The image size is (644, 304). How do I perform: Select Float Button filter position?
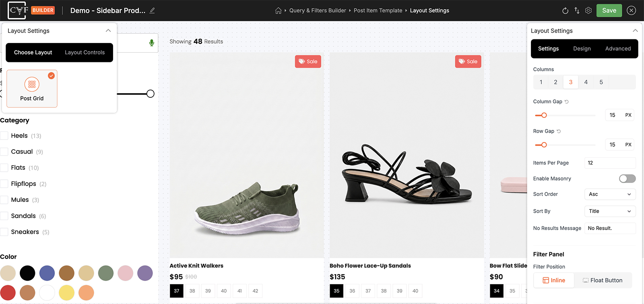[x=603, y=280]
